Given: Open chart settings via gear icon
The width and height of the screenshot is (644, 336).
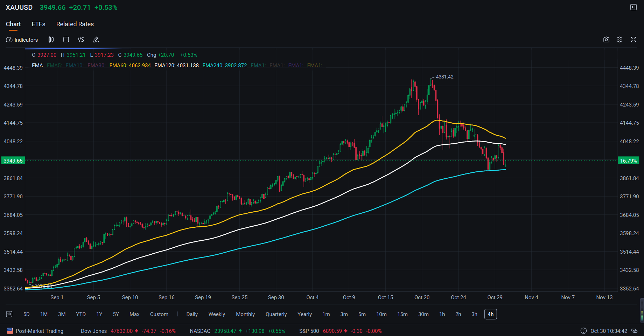Looking at the screenshot, I should coord(619,40).
